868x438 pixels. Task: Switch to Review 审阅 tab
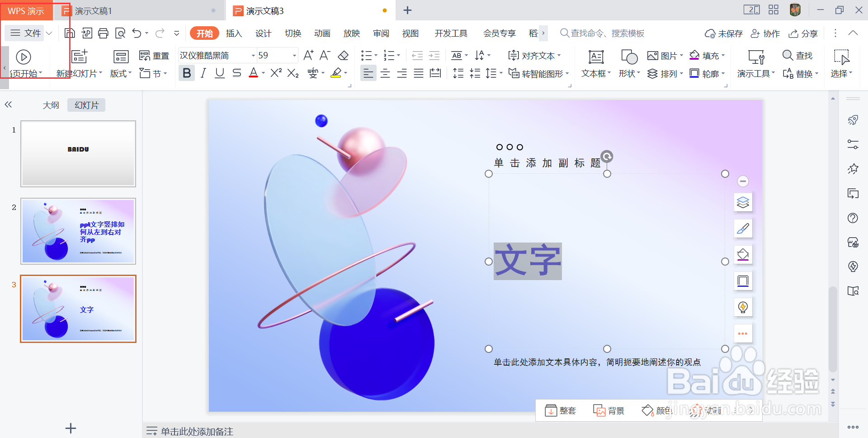click(x=381, y=33)
